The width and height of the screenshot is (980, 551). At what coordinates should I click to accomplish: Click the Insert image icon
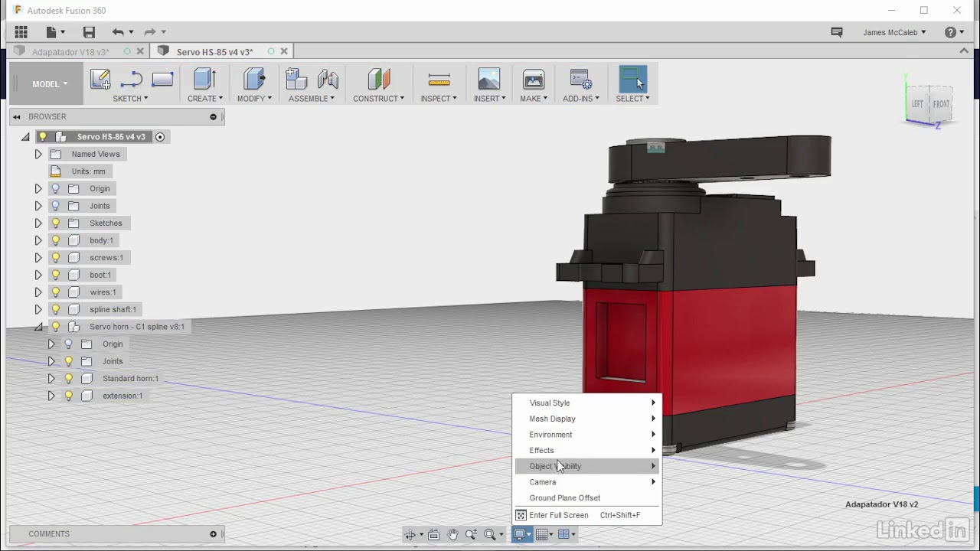tap(488, 80)
